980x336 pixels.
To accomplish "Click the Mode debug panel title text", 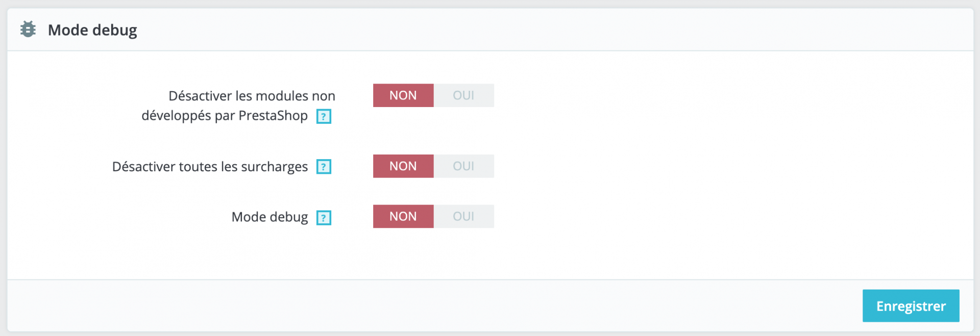I will pos(92,30).
